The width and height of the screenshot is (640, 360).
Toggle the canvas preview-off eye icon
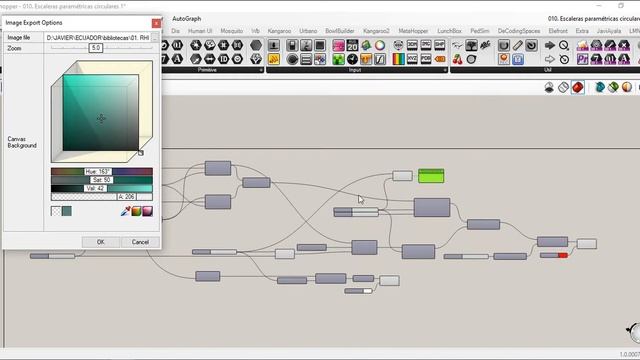coord(549,87)
